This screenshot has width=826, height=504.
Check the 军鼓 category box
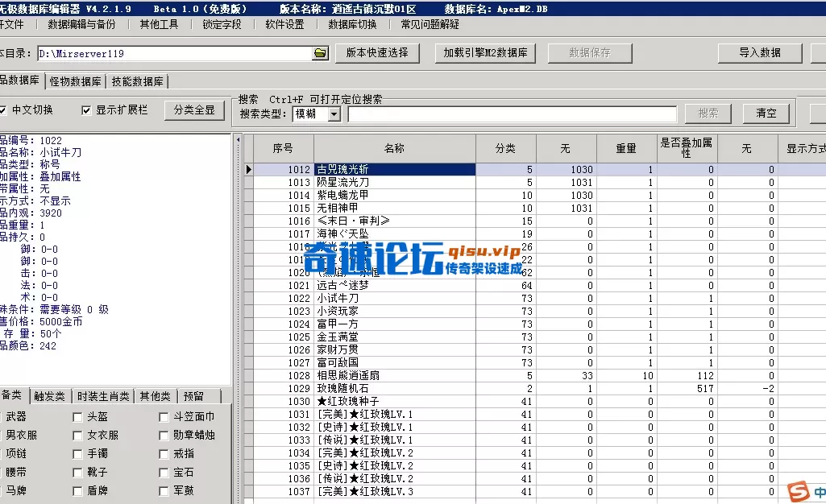point(164,491)
